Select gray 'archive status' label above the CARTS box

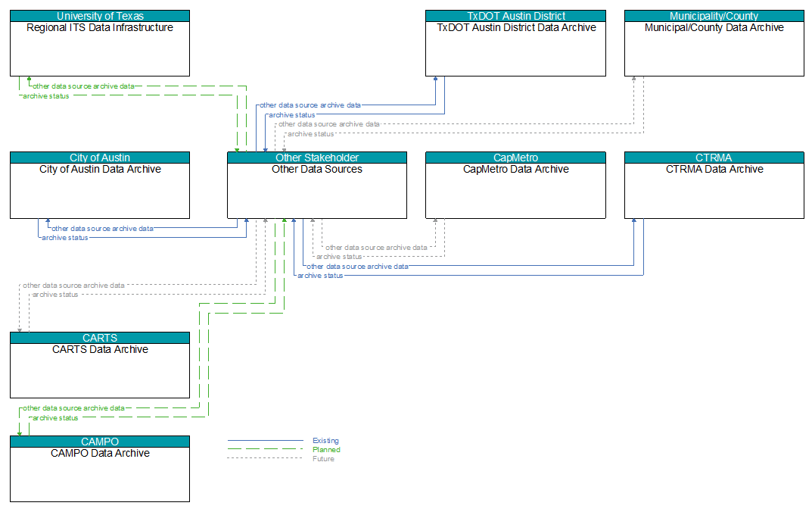pos(55,295)
